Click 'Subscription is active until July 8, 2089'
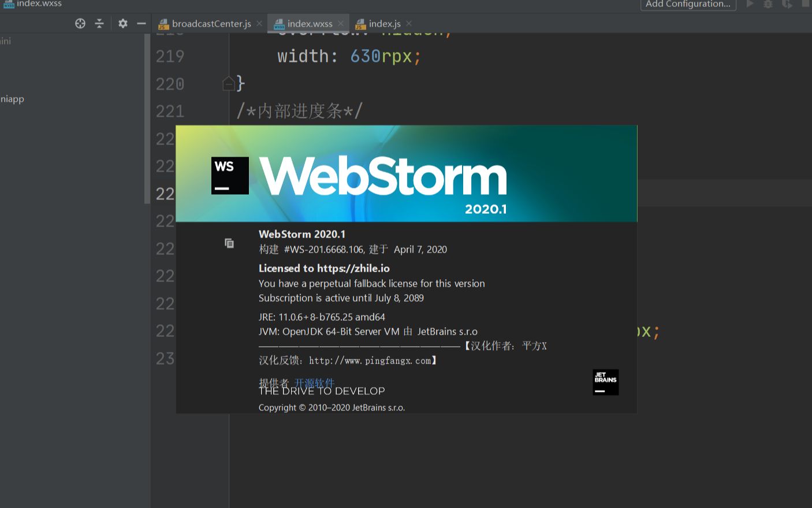 [x=341, y=298]
